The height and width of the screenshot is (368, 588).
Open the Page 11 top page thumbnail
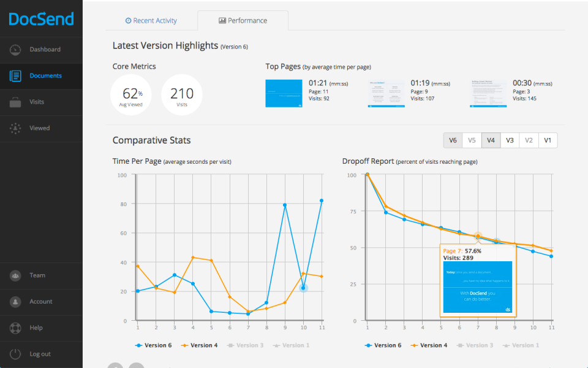tap(284, 93)
